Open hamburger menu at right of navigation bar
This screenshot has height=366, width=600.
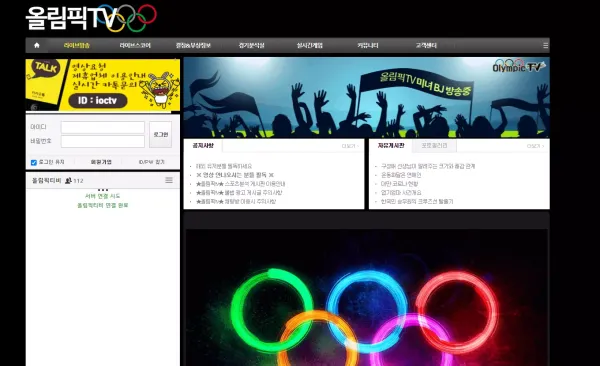click(546, 46)
